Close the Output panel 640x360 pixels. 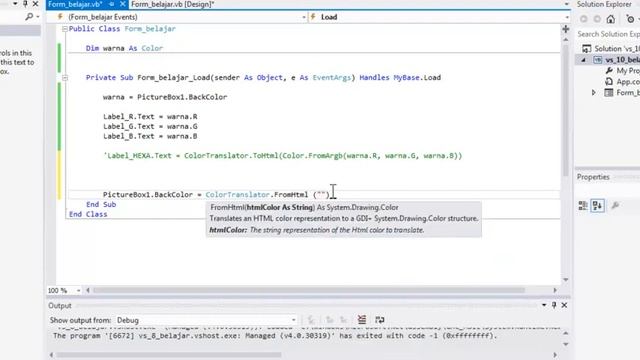[564, 305]
